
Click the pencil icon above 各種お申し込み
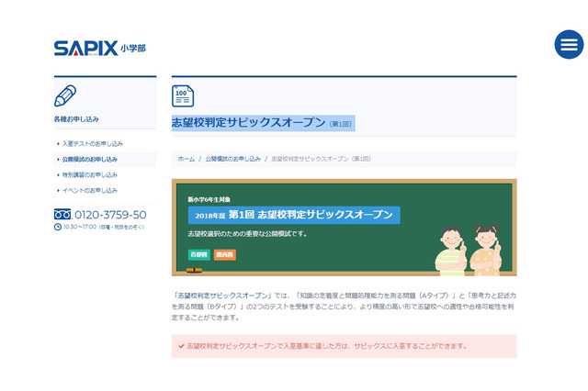pos(65,95)
